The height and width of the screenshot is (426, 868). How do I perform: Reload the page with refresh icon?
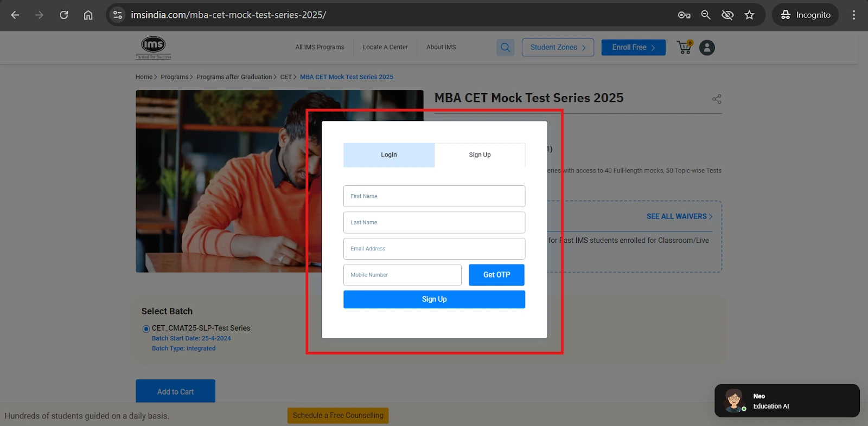coord(63,15)
